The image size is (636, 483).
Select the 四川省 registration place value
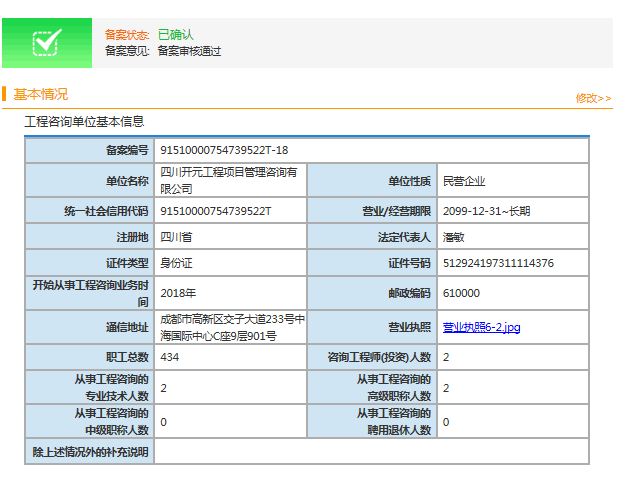point(176,237)
